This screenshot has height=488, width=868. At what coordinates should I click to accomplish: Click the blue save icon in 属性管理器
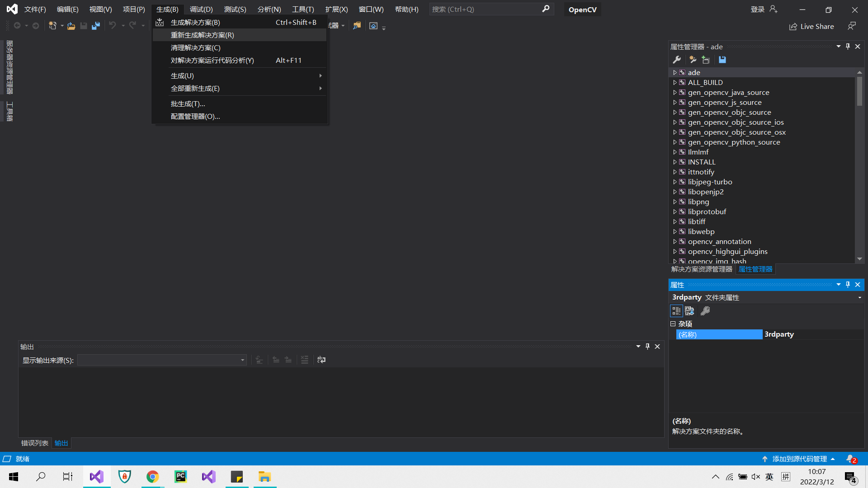point(722,60)
